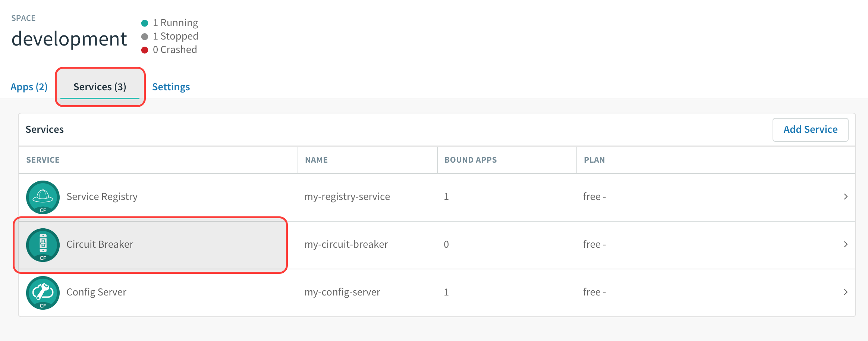Screen dimensions: 868x341
Task: Open the Config Server service name
Action: tap(96, 292)
